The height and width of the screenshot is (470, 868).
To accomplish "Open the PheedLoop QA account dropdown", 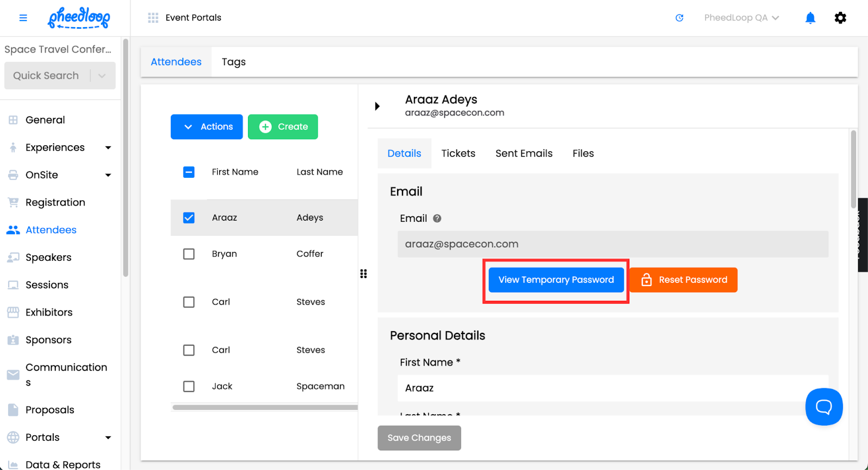I will coord(742,18).
